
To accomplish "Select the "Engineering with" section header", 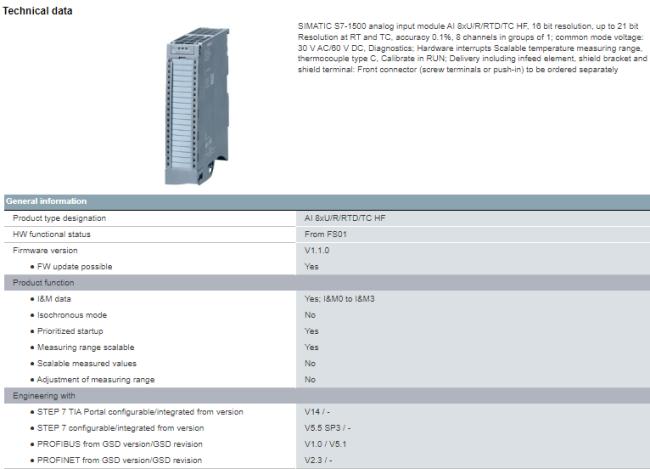I will coord(42,395).
